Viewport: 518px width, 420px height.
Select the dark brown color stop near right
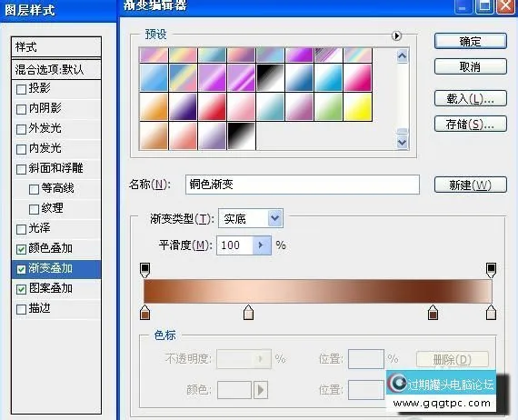coord(433,313)
